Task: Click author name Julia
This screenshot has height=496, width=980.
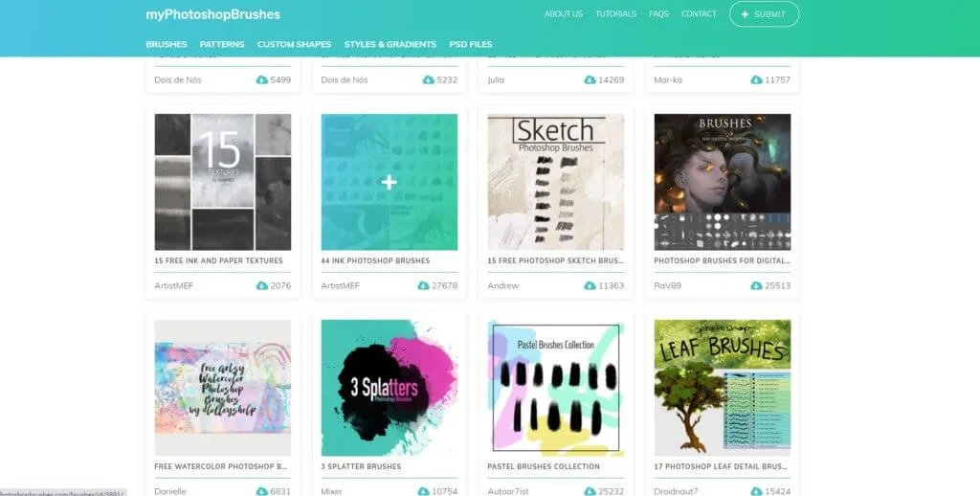Action: tap(496, 80)
